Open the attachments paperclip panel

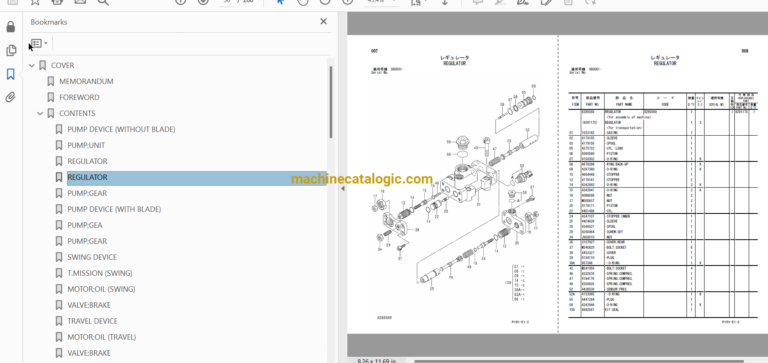pos(10,97)
